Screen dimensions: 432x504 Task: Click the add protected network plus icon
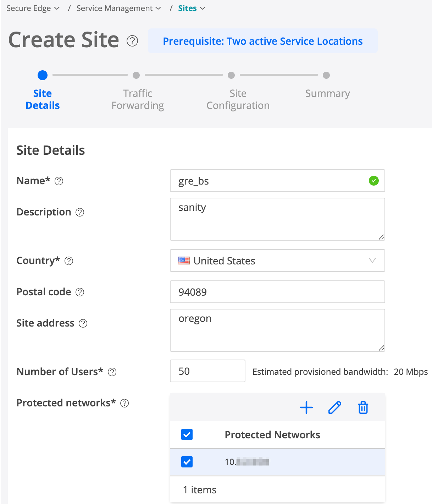[x=306, y=407]
